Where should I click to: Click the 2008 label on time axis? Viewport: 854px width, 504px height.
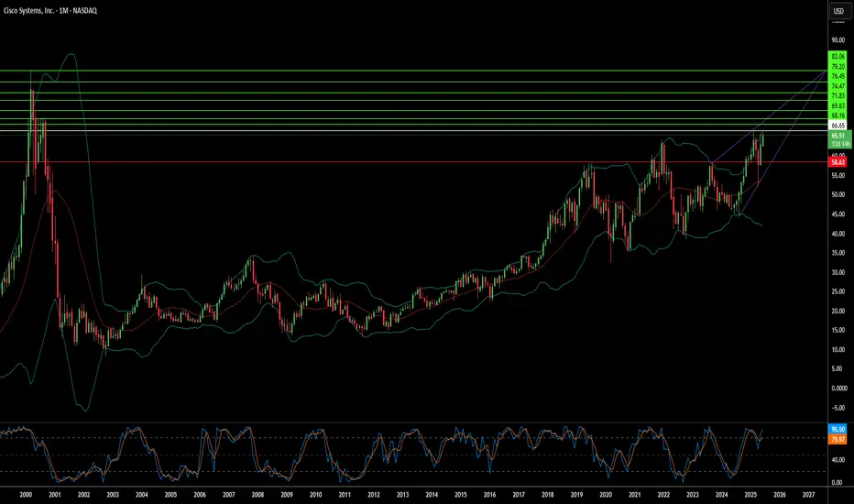coord(257,495)
